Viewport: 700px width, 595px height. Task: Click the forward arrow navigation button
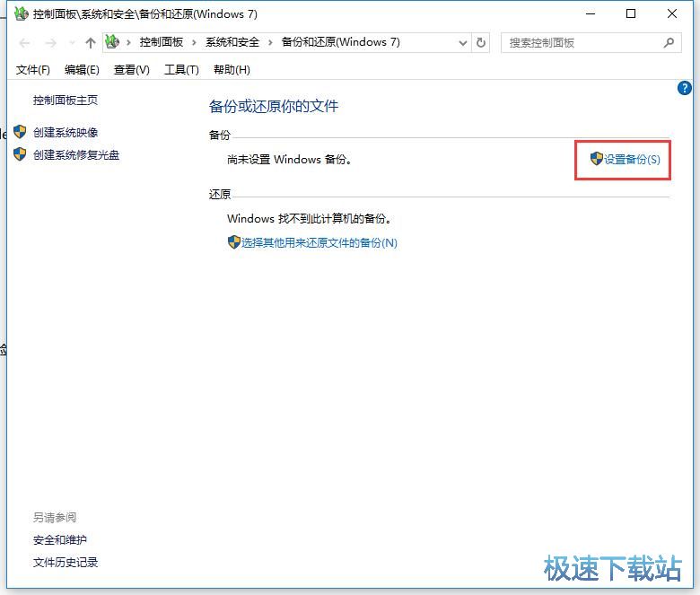pyautogui.click(x=51, y=43)
